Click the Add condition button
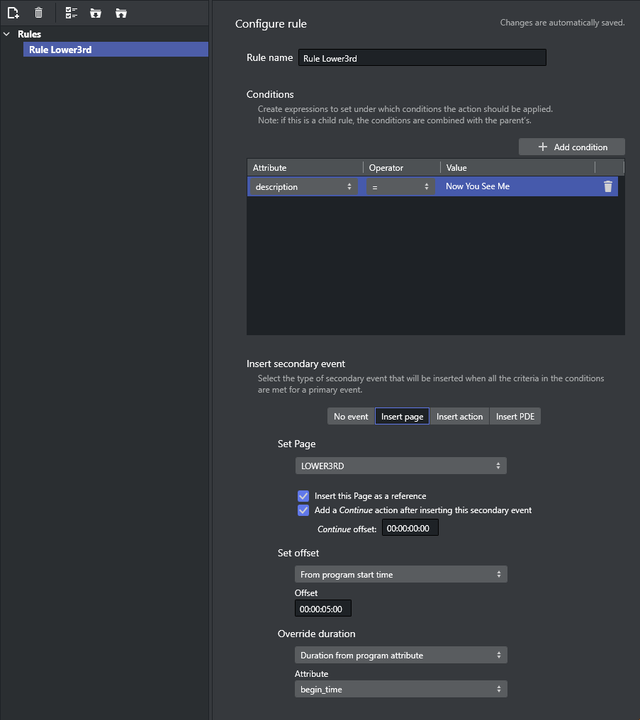The image size is (640, 720). coord(571,147)
